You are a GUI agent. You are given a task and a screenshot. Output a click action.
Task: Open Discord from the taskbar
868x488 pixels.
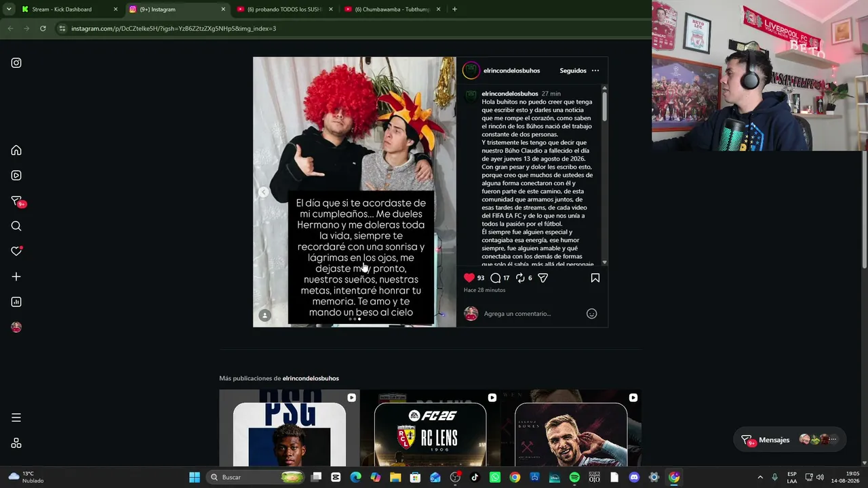pos(634,477)
